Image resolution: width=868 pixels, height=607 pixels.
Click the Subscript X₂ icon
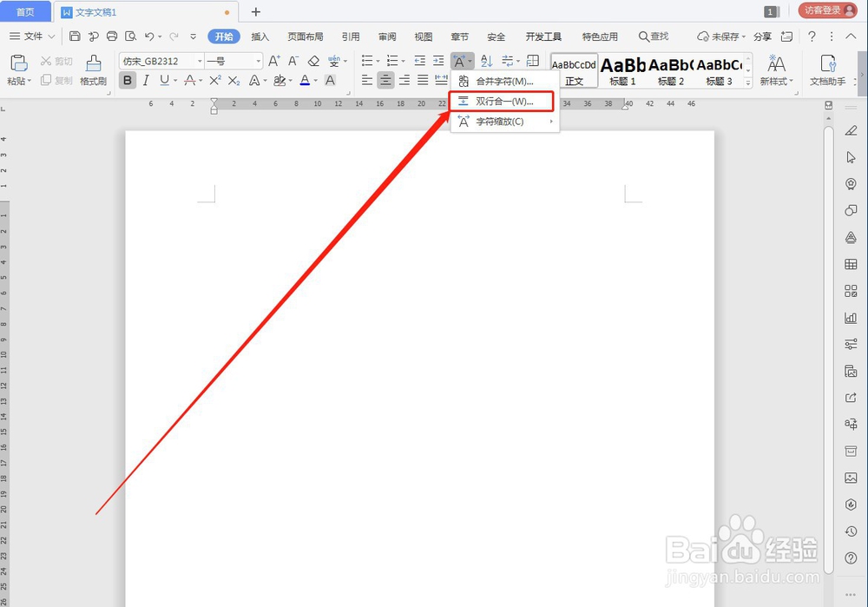234,80
